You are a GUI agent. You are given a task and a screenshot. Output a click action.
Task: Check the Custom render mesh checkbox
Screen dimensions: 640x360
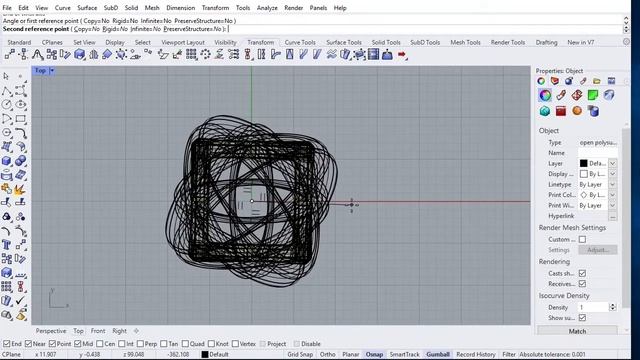(x=582, y=239)
